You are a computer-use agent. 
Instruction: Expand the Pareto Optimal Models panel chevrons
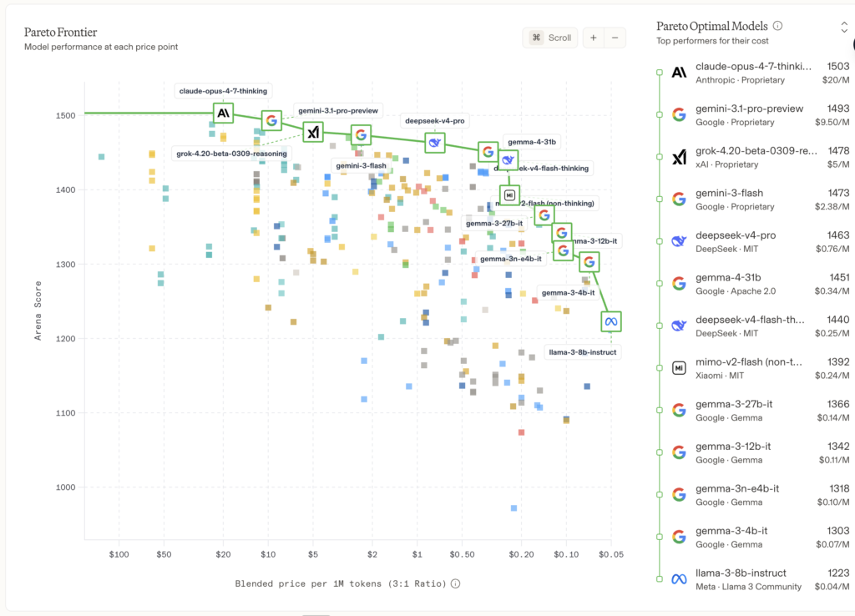click(x=844, y=28)
